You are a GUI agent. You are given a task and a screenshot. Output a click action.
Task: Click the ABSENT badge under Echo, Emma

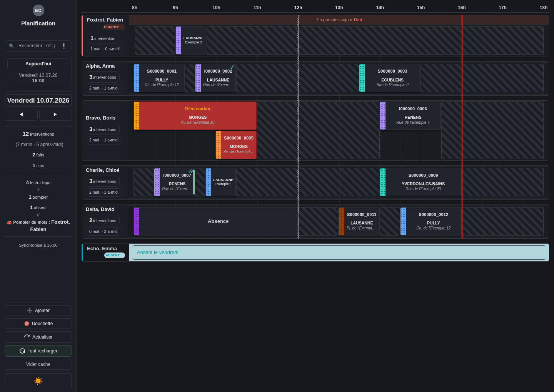(114, 255)
